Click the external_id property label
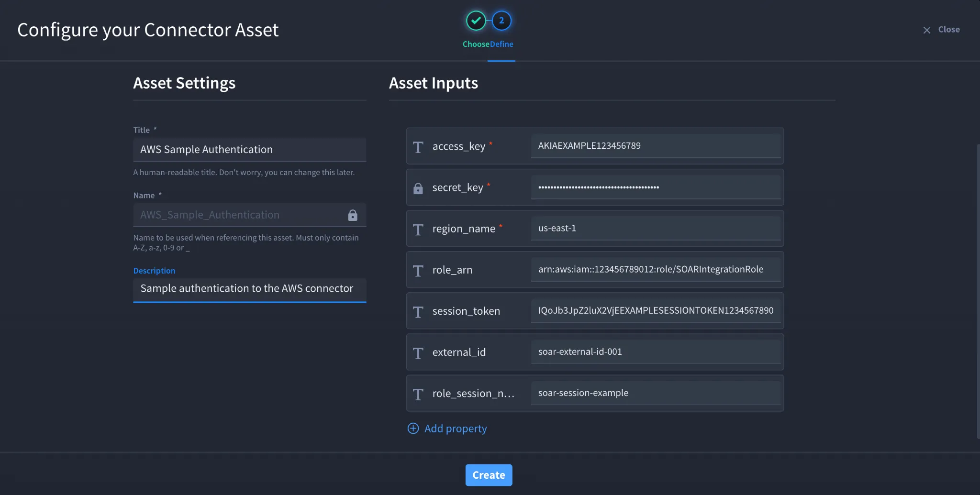 (x=459, y=352)
